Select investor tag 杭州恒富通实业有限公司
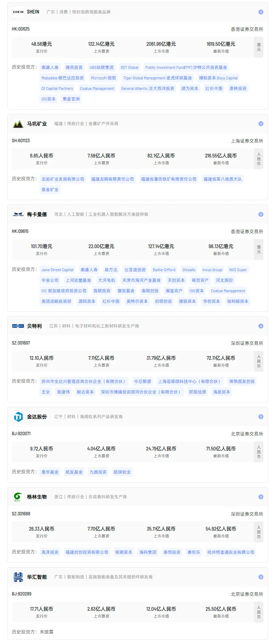275x644 pixels. 231,552
